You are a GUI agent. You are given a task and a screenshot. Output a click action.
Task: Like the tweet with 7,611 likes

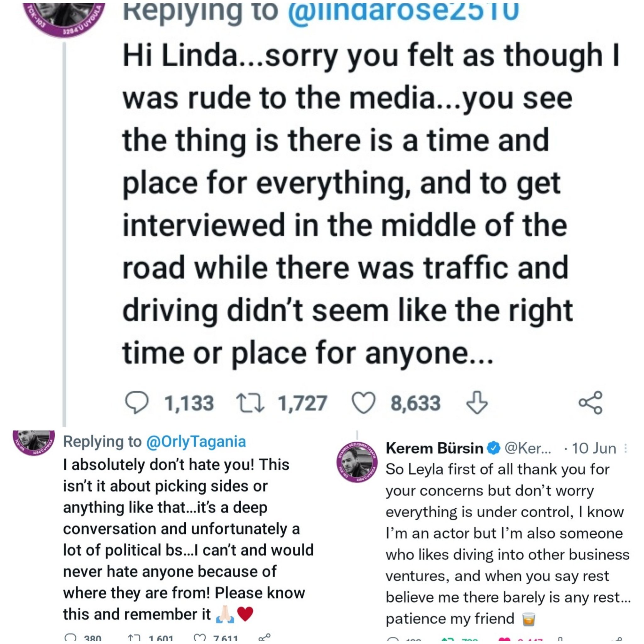tap(199, 639)
